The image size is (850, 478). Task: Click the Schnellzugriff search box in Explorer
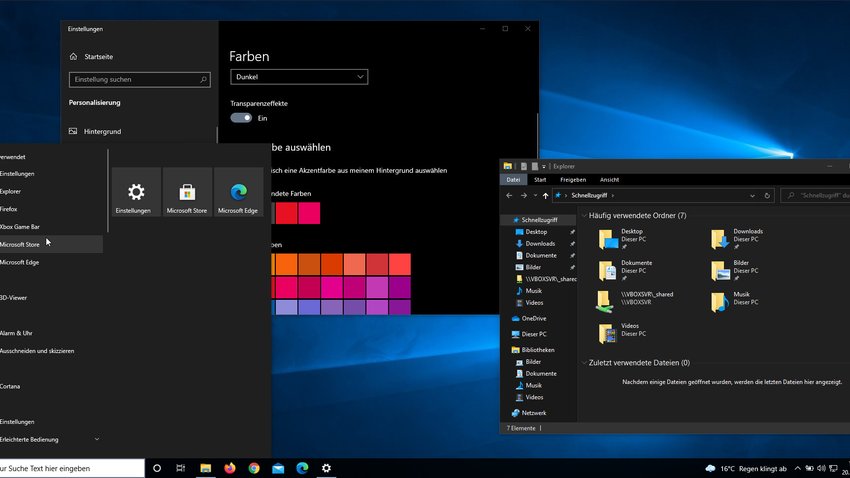click(816, 196)
